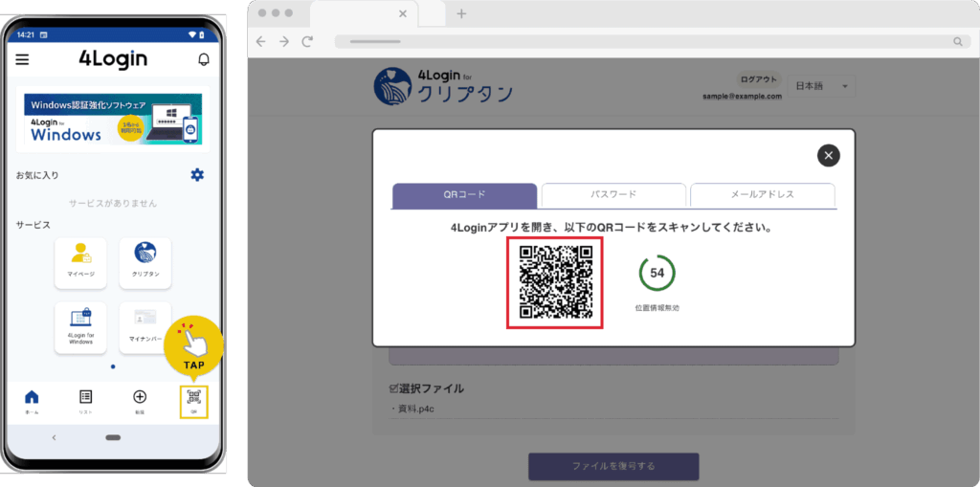
Task: Expand the 日本語 language dropdown
Action: click(822, 87)
